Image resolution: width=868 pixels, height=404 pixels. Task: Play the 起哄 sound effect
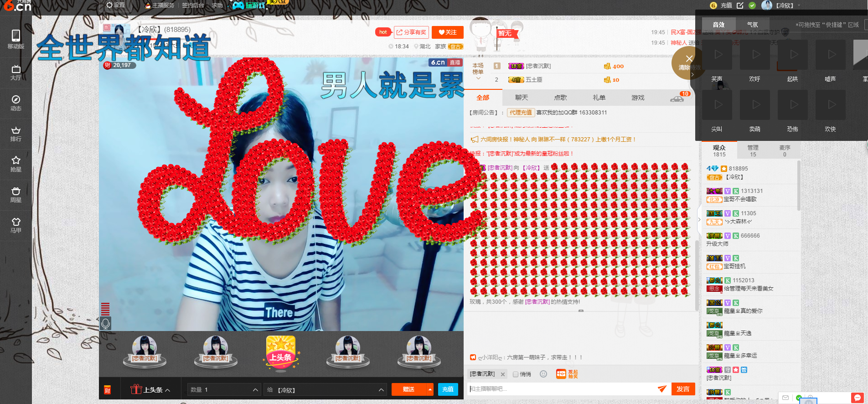click(793, 55)
